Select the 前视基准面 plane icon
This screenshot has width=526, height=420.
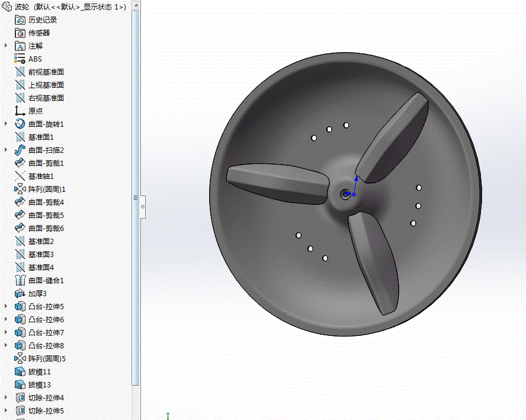(x=20, y=72)
